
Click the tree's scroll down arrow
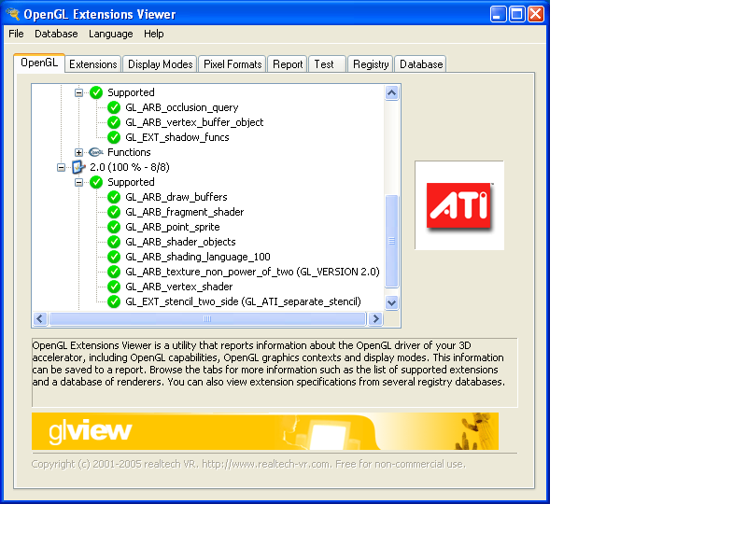(x=392, y=302)
